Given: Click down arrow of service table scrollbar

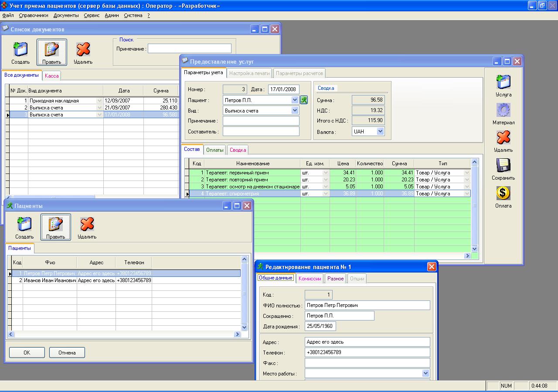Looking at the screenshot, I should pyautogui.click(x=475, y=249).
